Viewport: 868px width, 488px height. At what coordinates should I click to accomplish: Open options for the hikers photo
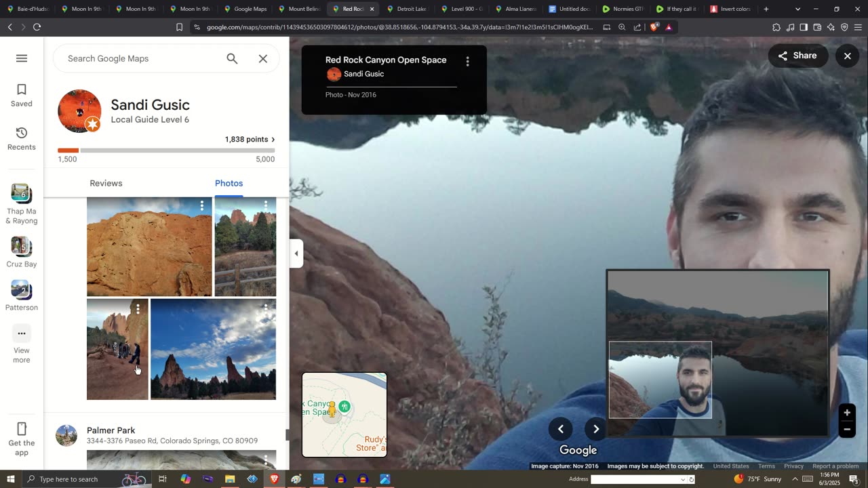(x=138, y=309)
